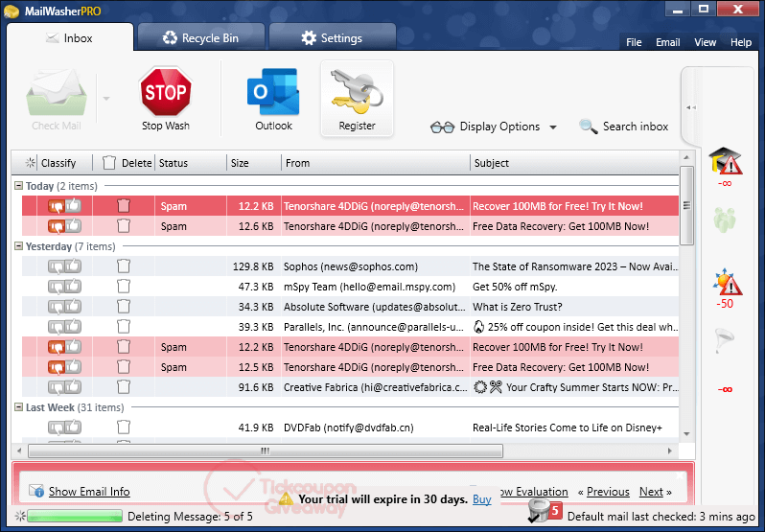This screenshot has height=532, width=765.
Task: Sort by the Status column header
Action: pyautogui.click(x=191, y=163)
